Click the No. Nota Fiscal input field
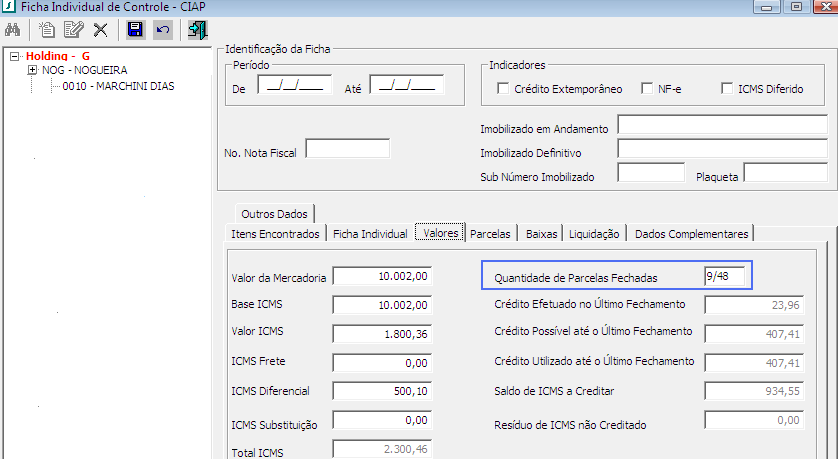This screenshot has height=459, width=838. coord(347,149)
